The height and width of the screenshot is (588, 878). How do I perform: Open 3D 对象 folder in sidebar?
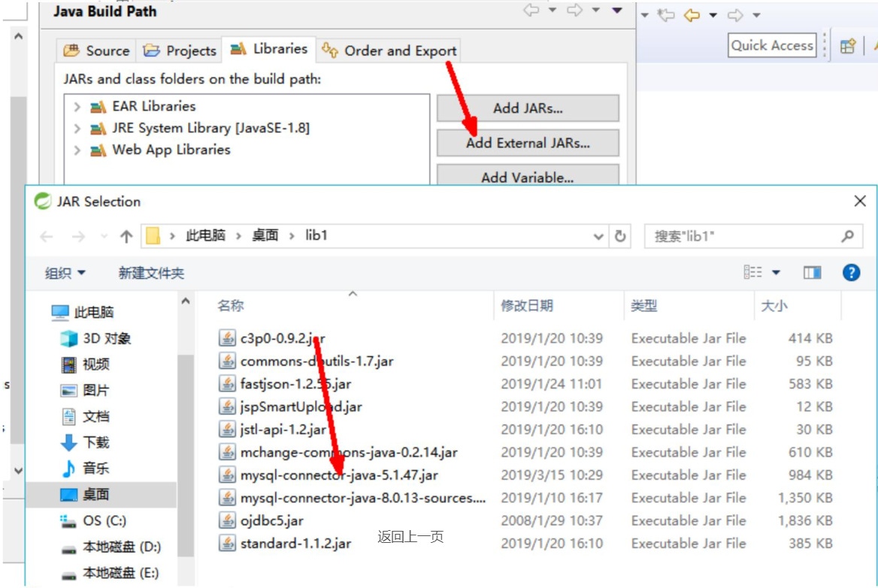coord(95,338)
